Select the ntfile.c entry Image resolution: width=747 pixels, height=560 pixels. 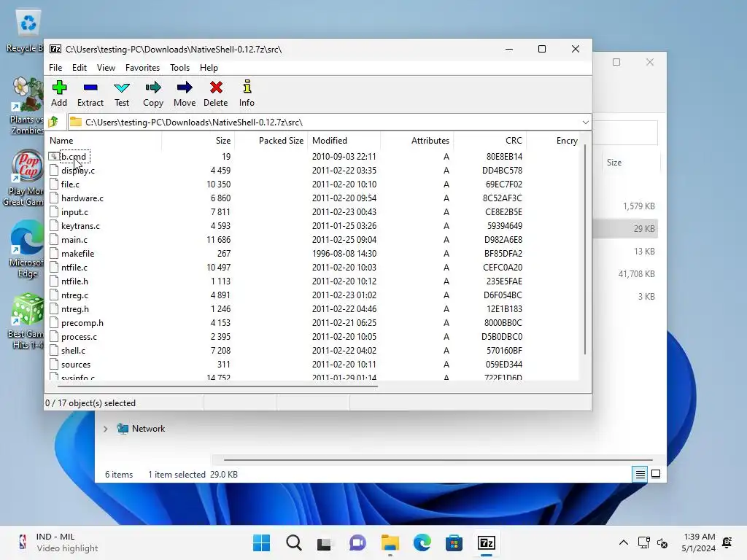[x=74, y=267]
